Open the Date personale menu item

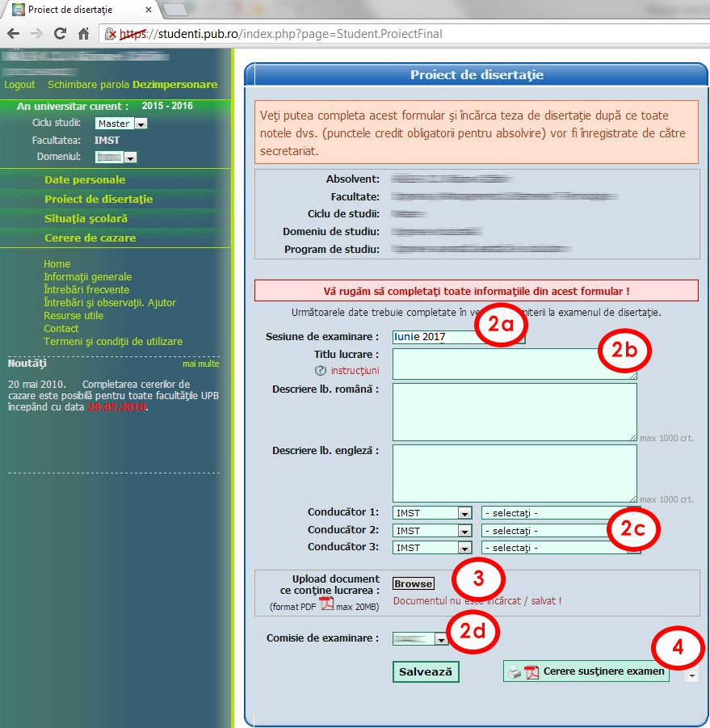pyautogui.click(x=85, y=180)
